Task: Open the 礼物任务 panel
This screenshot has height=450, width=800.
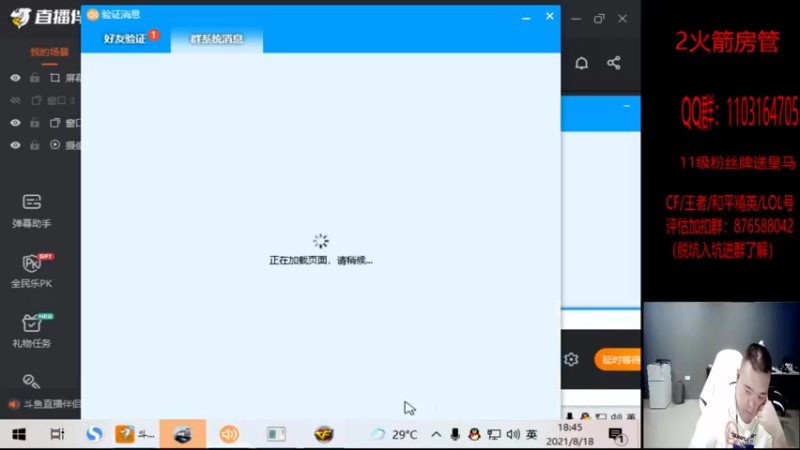Action: pos(32,331)
